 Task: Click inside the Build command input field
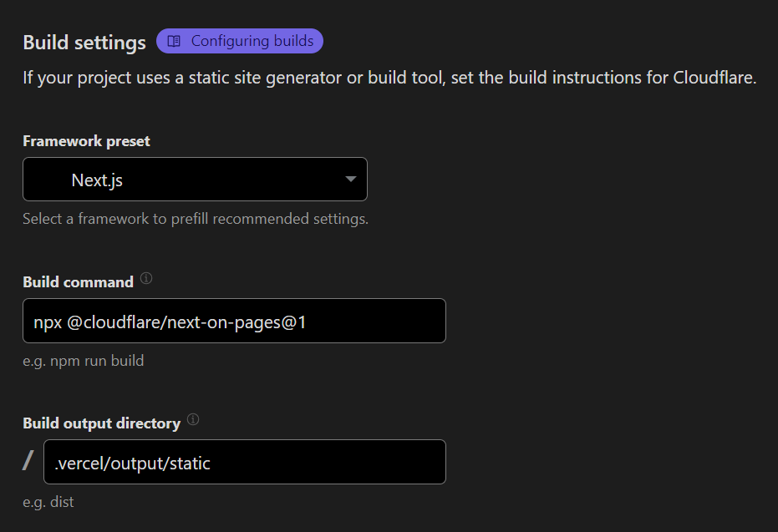point(234,321)
